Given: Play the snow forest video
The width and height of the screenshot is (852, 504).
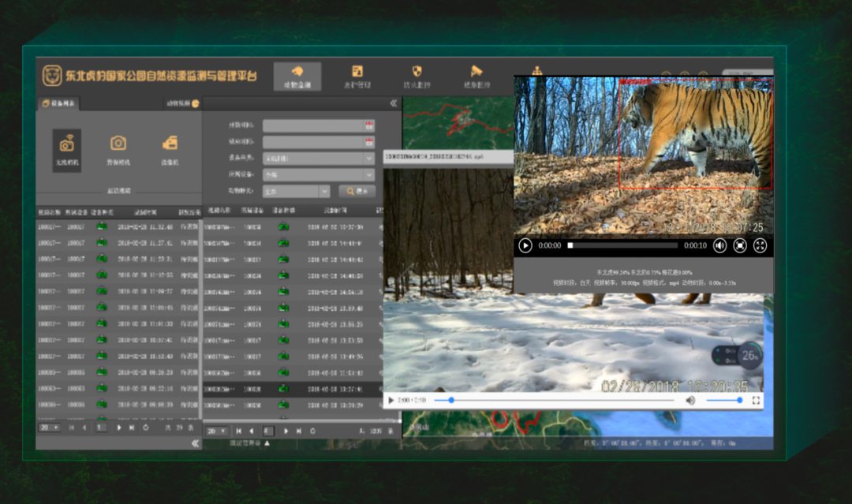Looking at the screenshot, I should coord(390,401).
